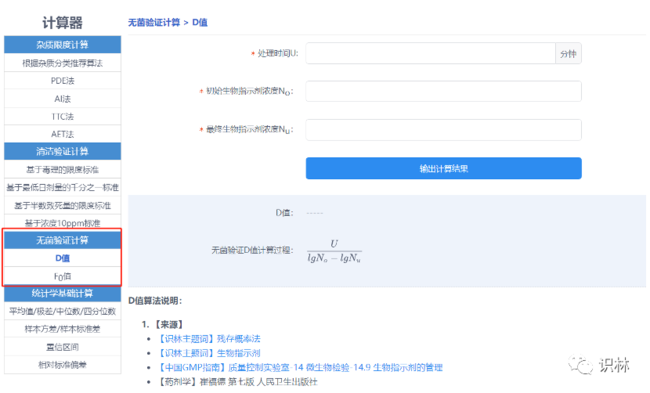Open 【识林主题词】残存概率法 link
This screenshot has height=393, width=650.
209,339
